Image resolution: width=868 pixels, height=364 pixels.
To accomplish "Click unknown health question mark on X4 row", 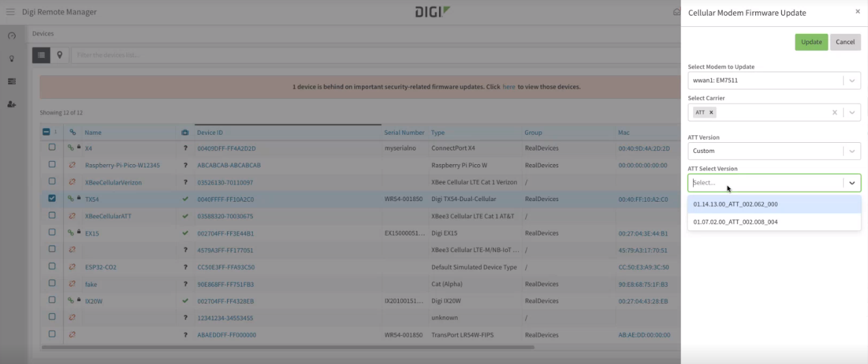I will click(185, 148).
